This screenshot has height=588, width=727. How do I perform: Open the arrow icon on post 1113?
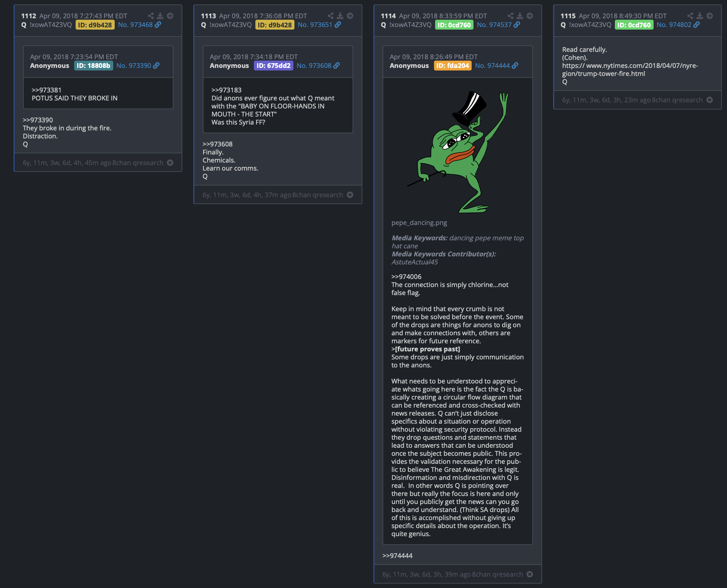[350, 16]
